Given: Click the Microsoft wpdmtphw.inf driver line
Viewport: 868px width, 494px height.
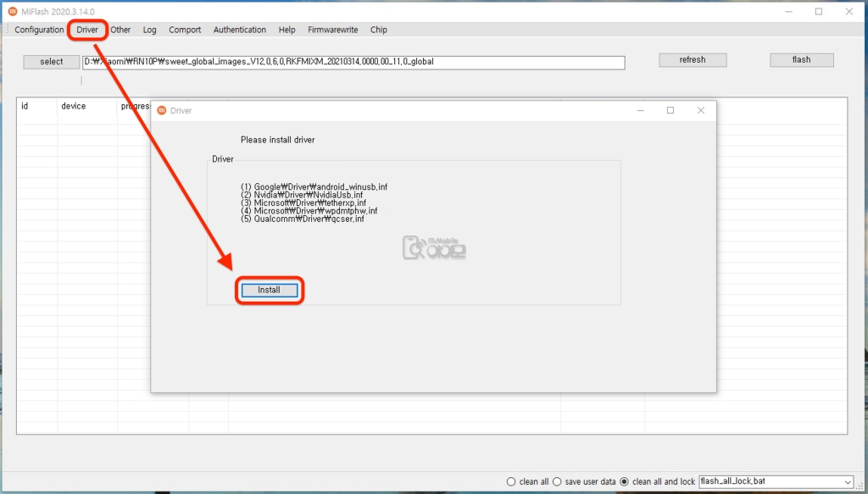Looking at the screenshot, I should 309,211.
